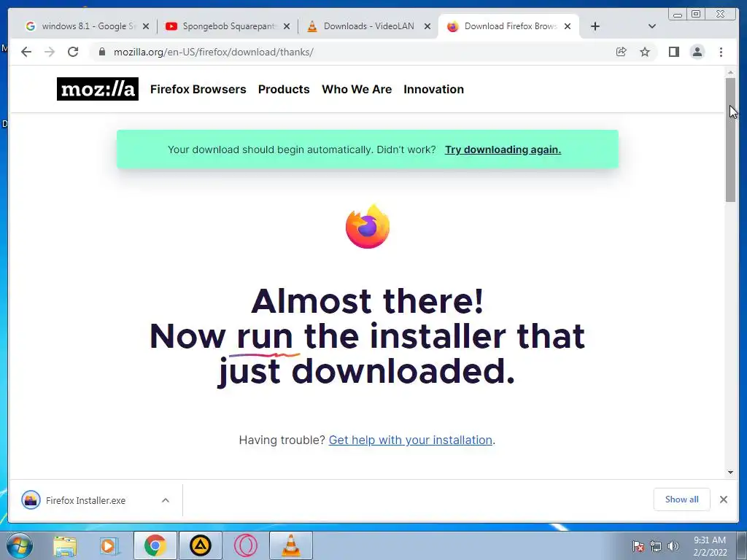Screen dimensions: 747x560
Task: Open Get help with your installation link
Action: point(411,440)
